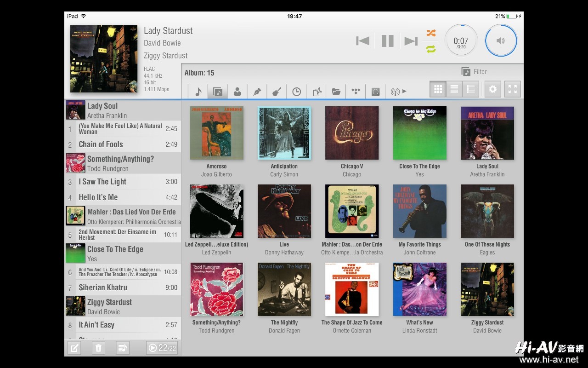Browse by composer using the pen nib icon

pyautogui.click(x=257, y=91)
